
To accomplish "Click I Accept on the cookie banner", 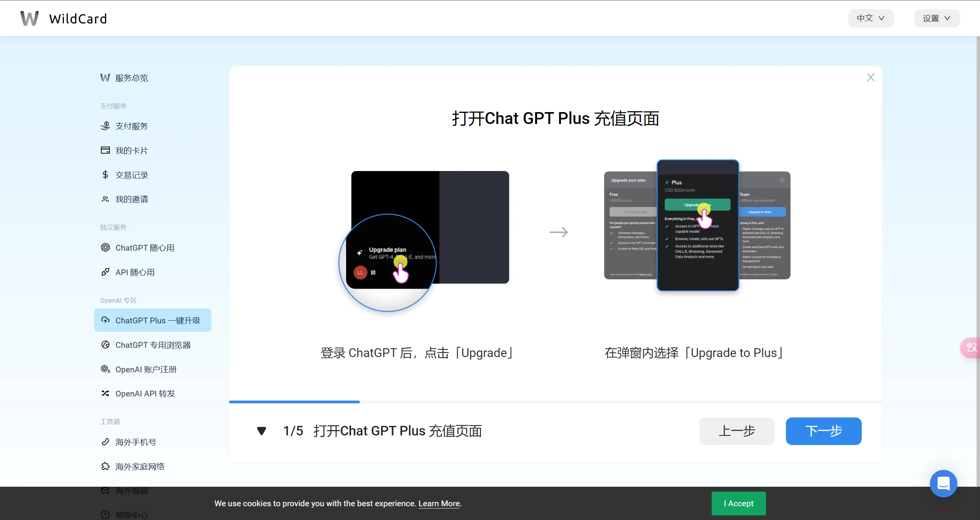I will tap(739, 504).
